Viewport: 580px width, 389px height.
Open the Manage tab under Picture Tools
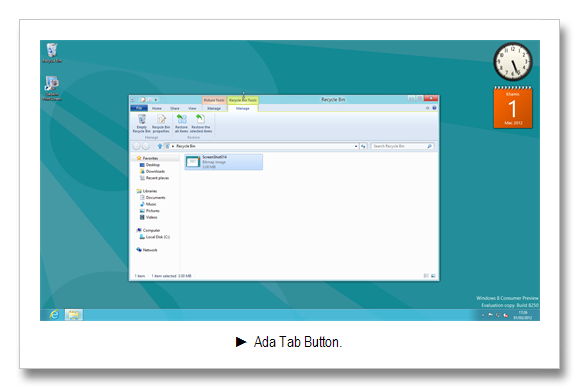coord(214,108)
